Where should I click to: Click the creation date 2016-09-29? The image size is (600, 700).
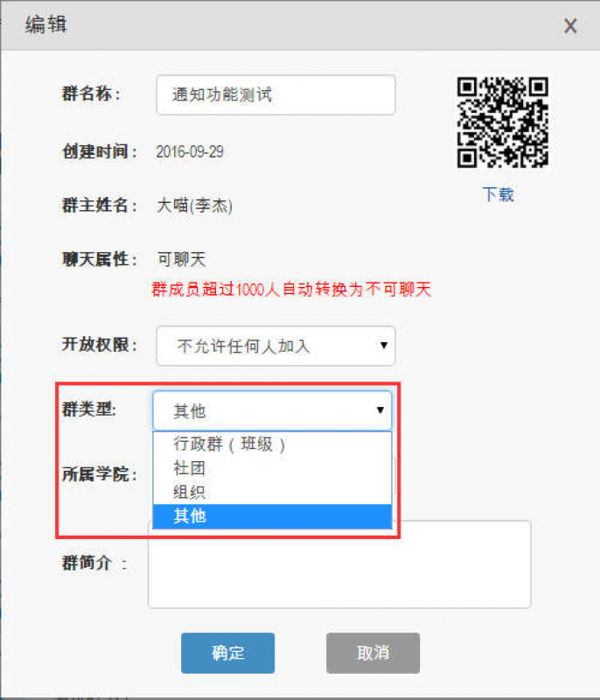point(190,151)
